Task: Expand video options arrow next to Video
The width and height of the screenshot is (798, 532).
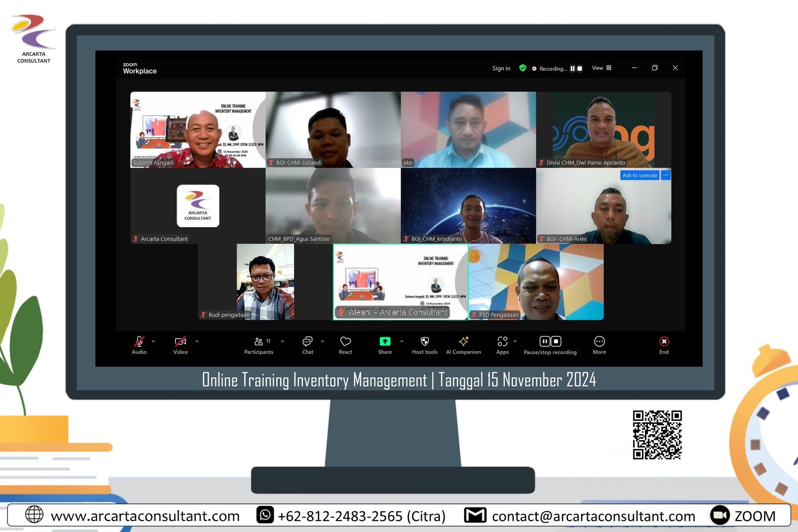Action: 197,342
